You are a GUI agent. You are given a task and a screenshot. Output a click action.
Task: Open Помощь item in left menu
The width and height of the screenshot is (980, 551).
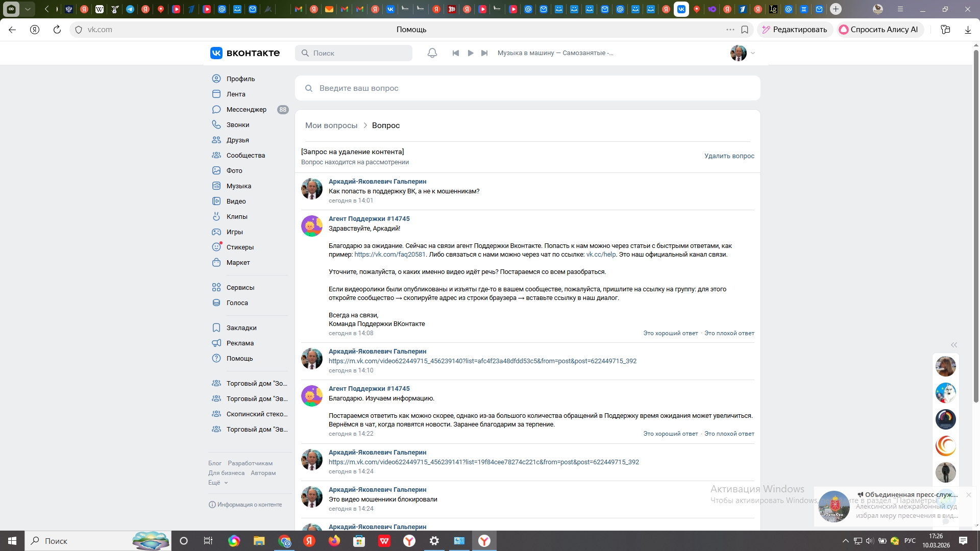click(239, 359)
